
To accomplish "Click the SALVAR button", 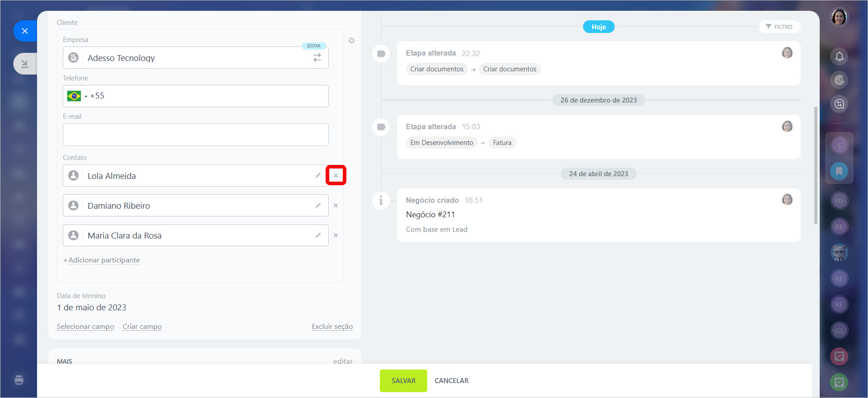I will point(403,381).
